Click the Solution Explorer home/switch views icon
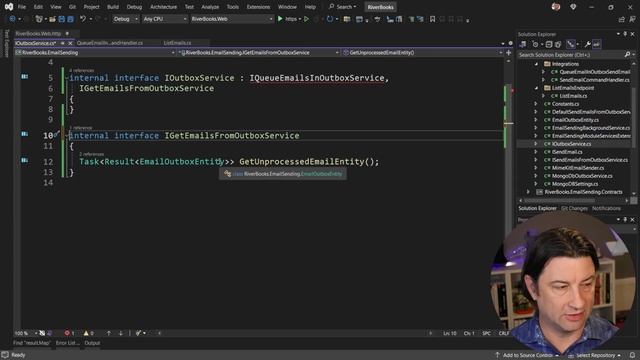The image size is (640, 360). point(522,44)
